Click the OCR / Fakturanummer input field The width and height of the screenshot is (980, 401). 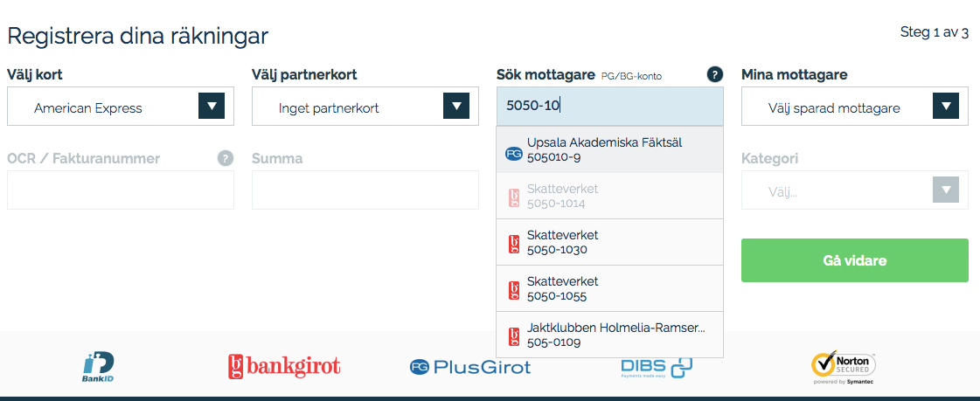[x=121, y=190]
